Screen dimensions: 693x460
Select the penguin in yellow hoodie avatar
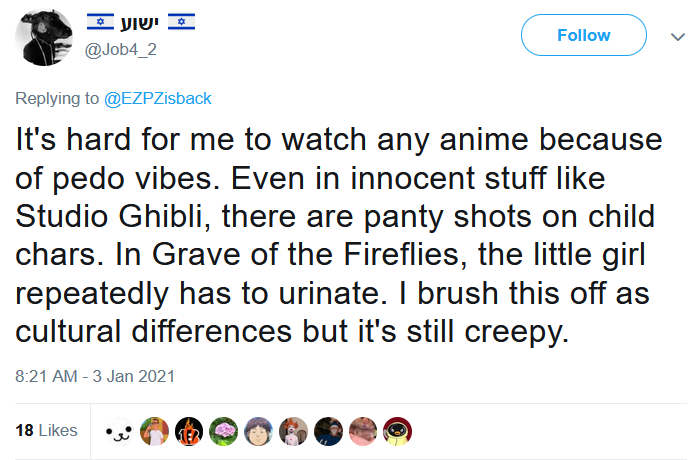pos(398,431)
